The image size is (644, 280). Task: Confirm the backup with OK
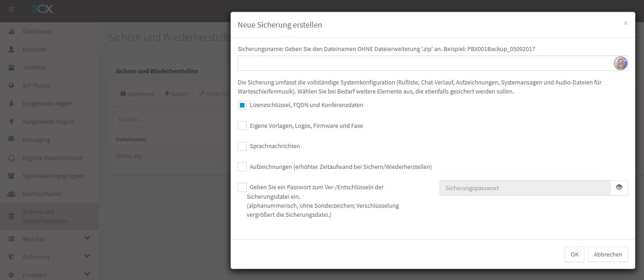pos(574,254)
